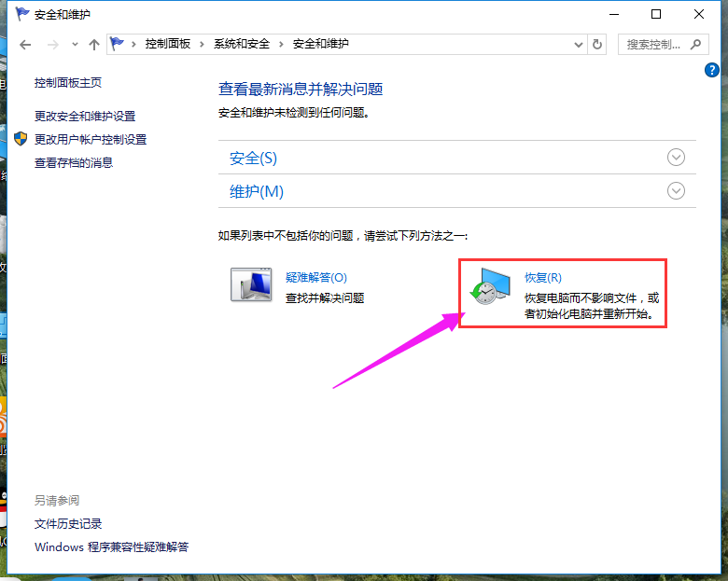Click the shield icon beside 更改用户帐户控制设置
This screenshot has width=728, height=581.
tap(21, 139)
